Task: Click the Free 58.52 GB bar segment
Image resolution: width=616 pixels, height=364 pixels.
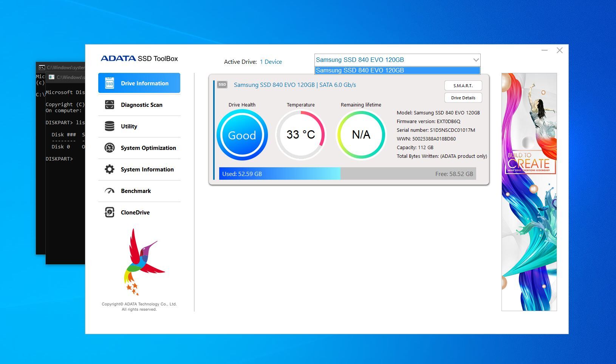Action: click(408, 174)
